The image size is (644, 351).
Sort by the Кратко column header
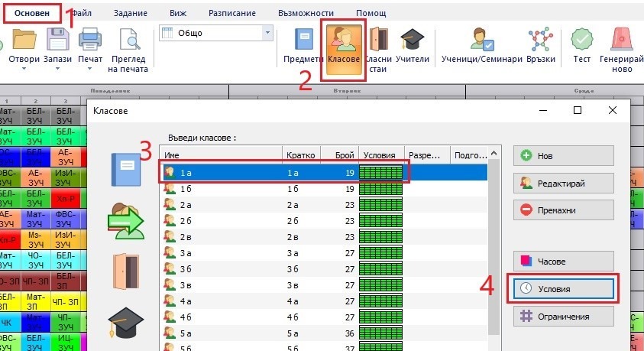301,155
